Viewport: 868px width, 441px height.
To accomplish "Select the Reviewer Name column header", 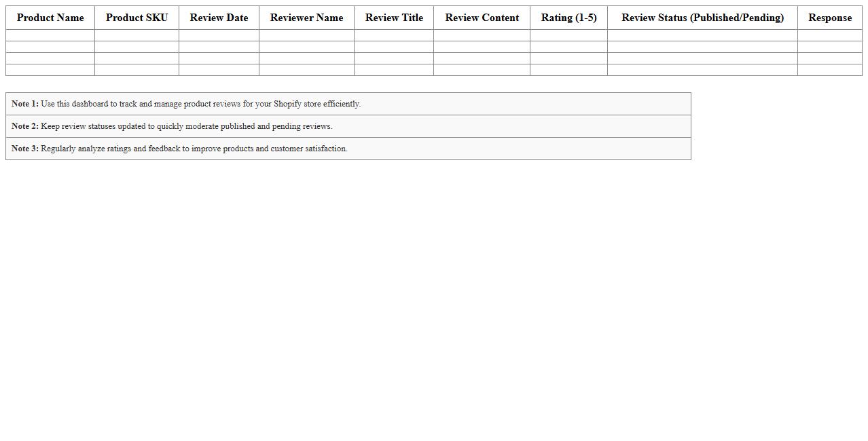I will [x=306, y=18].
